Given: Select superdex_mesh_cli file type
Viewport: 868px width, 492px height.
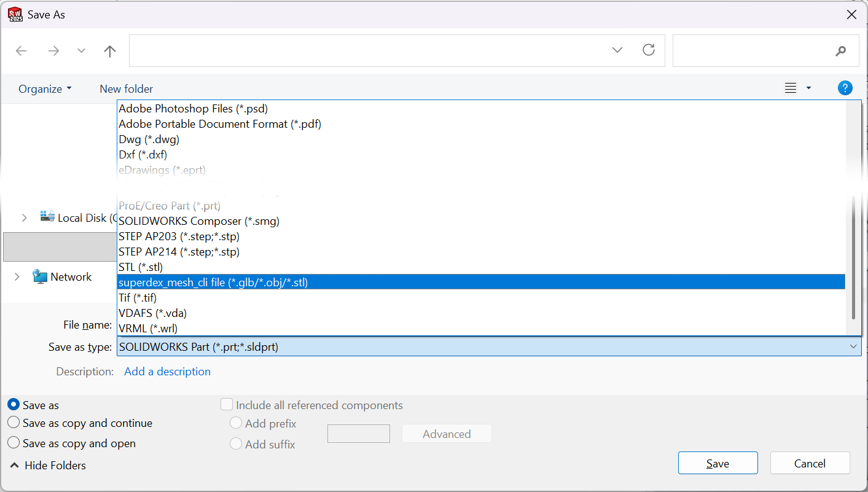Looking at the screenshot, I should pyautogui.click(x=481, y=283).
